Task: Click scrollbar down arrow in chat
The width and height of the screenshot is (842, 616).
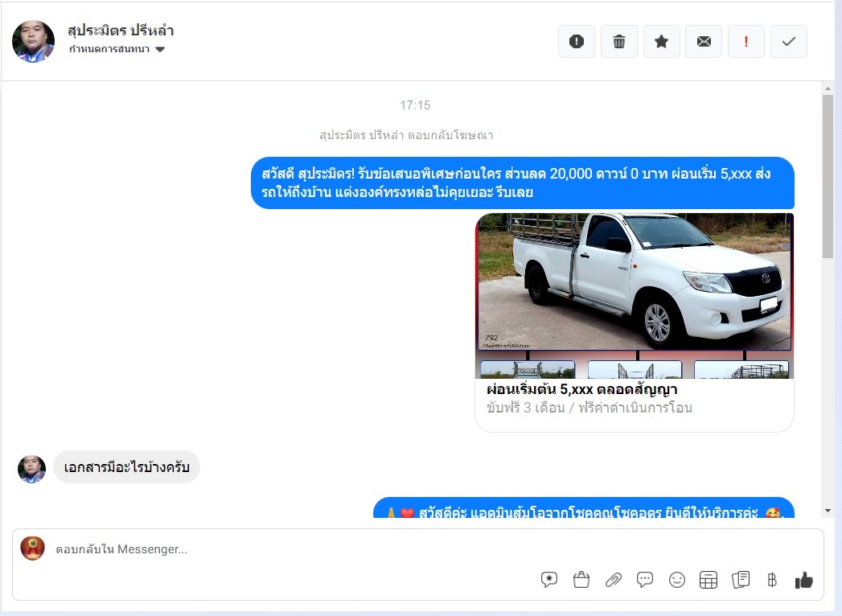Action: (x=828, y=511)
